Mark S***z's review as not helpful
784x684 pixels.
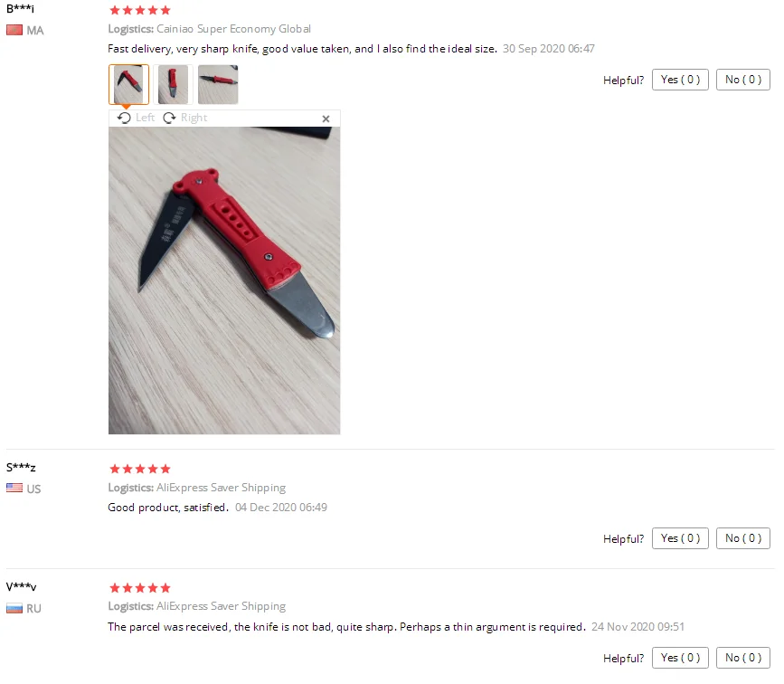click(x=743, y=538)
